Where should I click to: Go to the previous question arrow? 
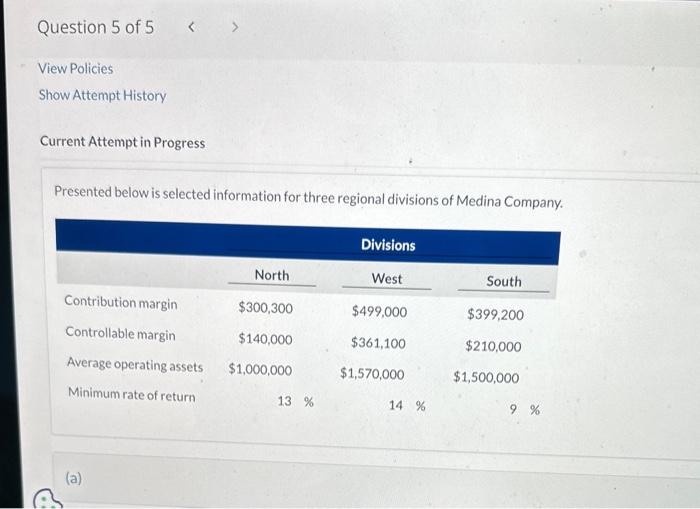tap(191, 27)
